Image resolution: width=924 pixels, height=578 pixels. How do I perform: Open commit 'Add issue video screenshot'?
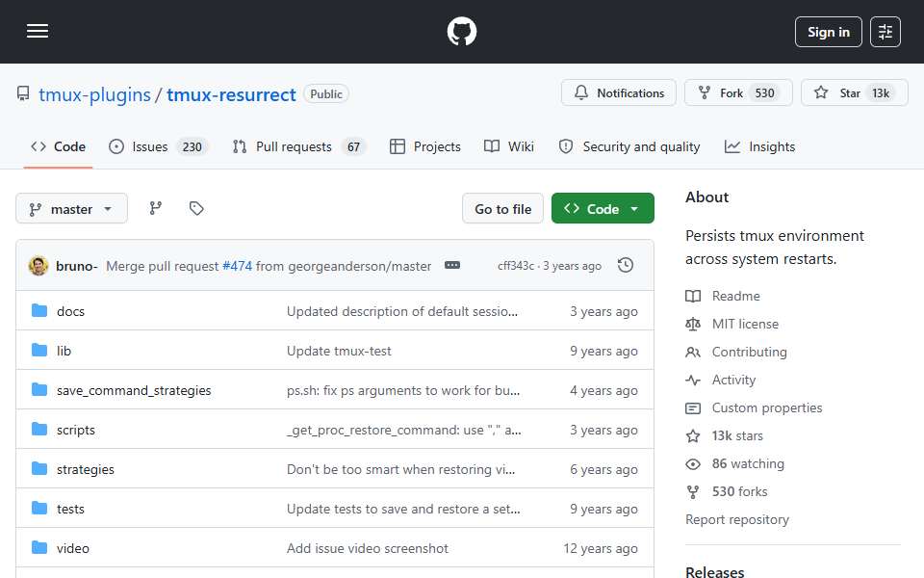368,548
